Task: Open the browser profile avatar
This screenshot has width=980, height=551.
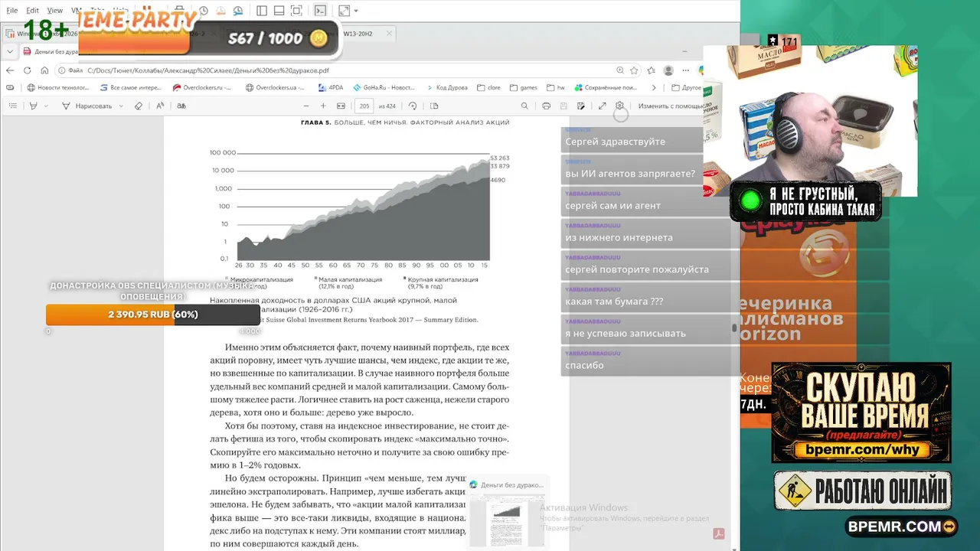Action: 668,70
